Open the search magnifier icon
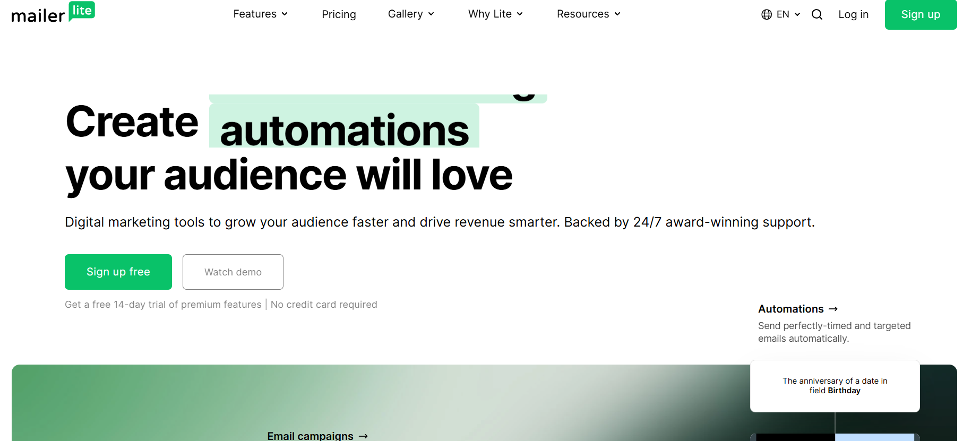This screenshot has height=441, width=980. 817,14
